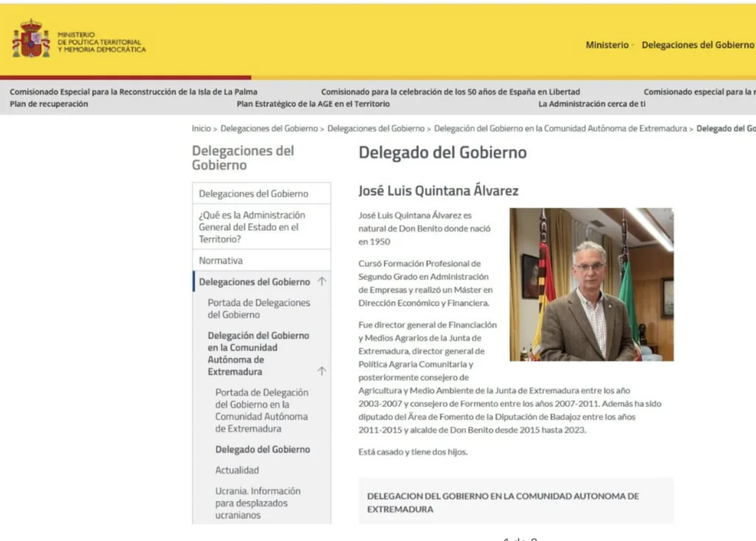Click the Delegado del Gobierno page title
756x541 pixels.
pos(443,152)
